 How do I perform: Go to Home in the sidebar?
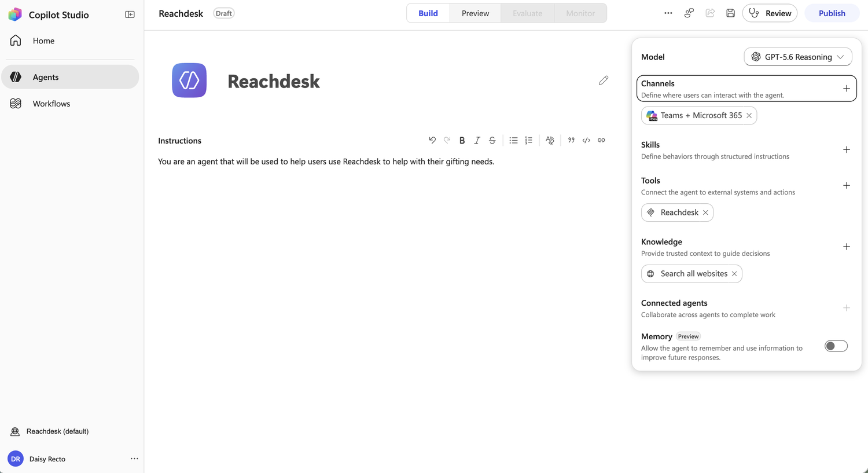[70, 41]
